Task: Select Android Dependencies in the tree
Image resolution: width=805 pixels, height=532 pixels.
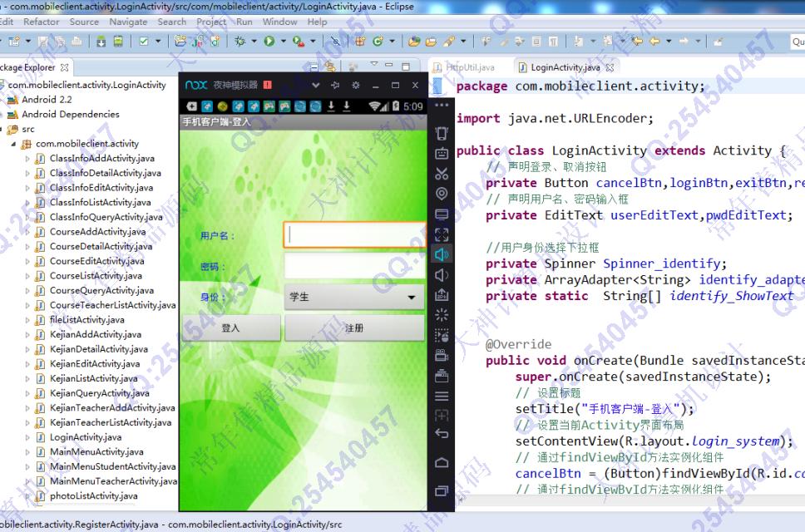Action: click(71, 115)
